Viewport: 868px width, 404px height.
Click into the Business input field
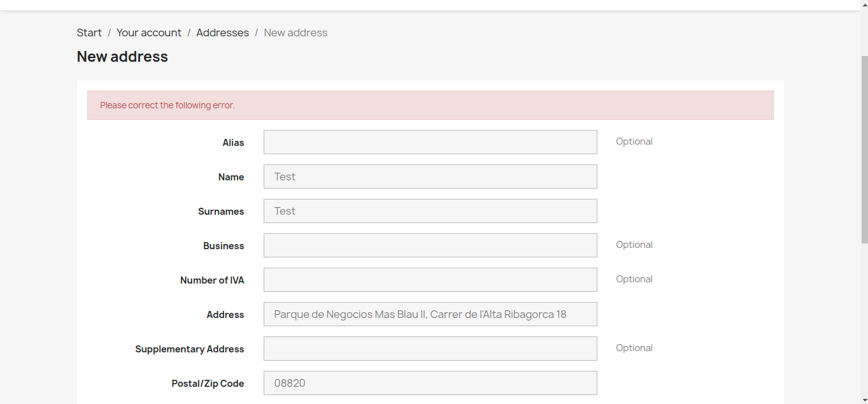point(430,245)
